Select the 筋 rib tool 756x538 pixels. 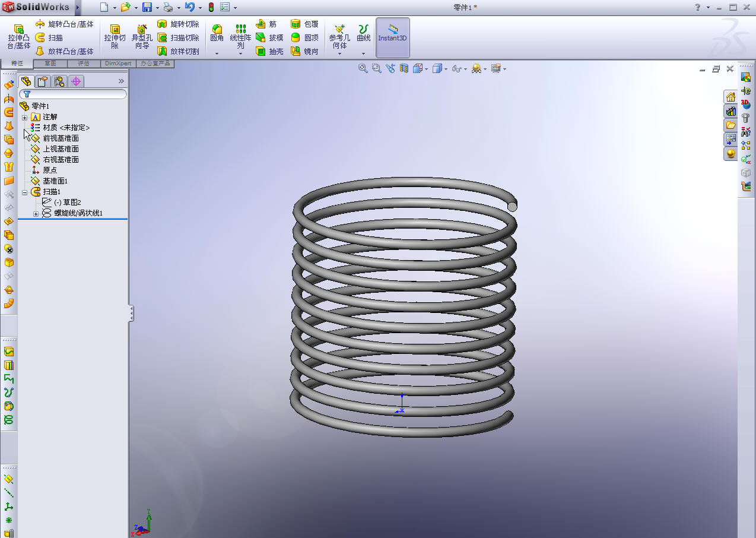click(266, 24)
